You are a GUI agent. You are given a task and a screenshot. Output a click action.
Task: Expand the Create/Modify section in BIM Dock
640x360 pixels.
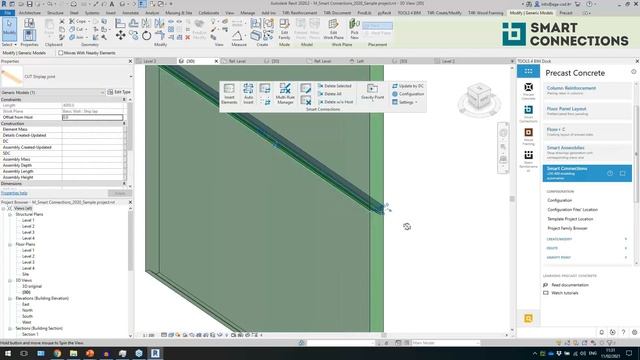[x=626, y=239]
